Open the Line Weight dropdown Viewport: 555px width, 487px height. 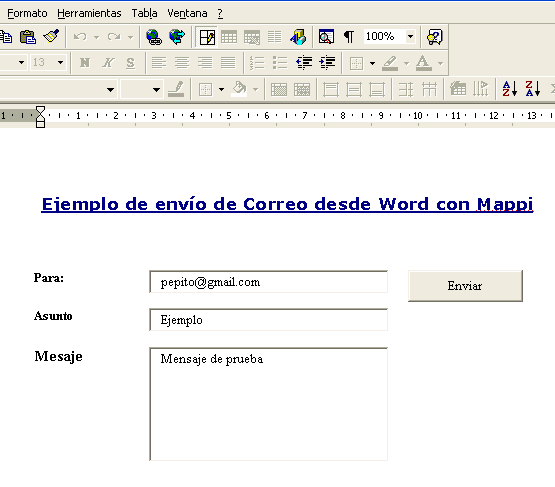click(156, 90)
